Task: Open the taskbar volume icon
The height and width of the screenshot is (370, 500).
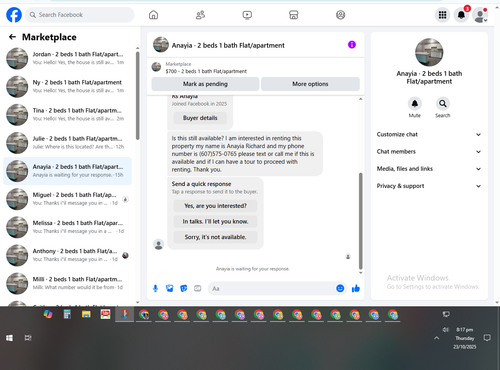Action: pos(445,330)
